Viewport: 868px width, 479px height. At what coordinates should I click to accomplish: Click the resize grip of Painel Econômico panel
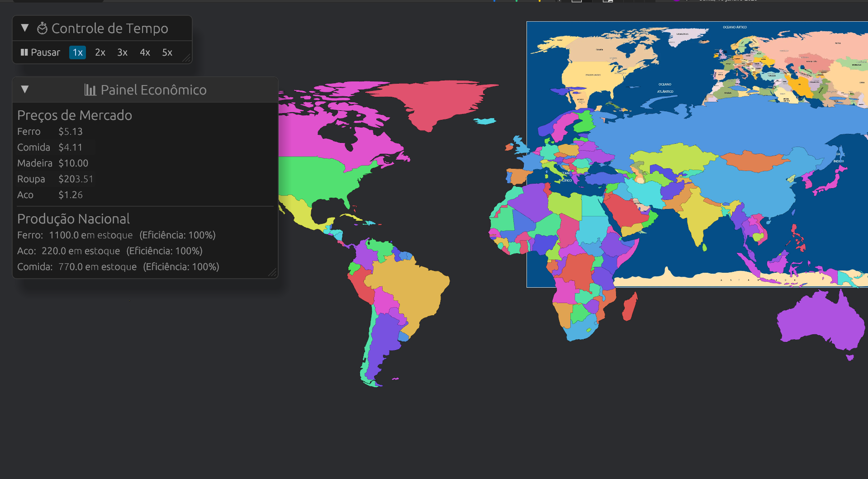[x=273, y=273]
